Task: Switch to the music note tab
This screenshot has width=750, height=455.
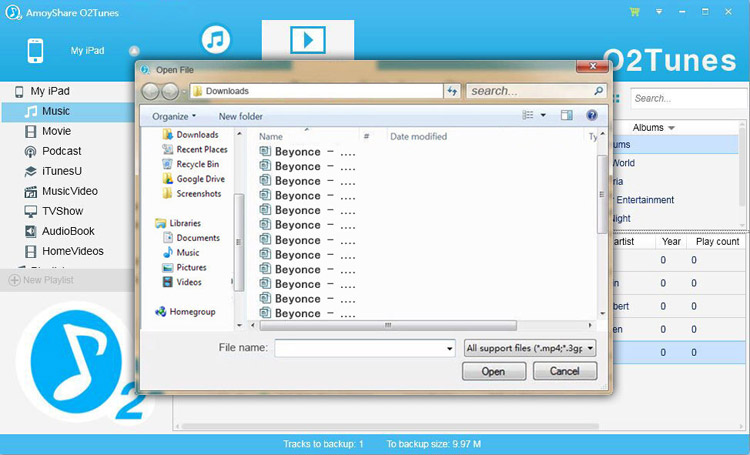Action: (216, 39)
